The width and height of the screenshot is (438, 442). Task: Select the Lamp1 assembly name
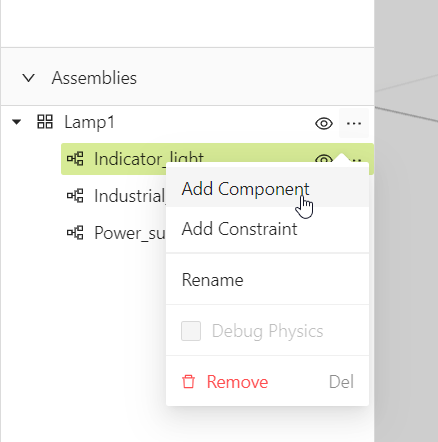point(89,122)
